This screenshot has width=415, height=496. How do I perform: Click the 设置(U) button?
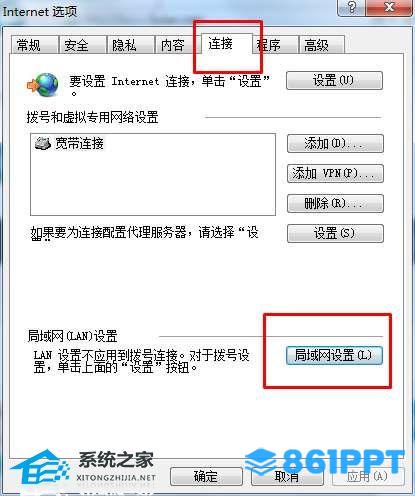pyautogui.click(x=334, y=80)
